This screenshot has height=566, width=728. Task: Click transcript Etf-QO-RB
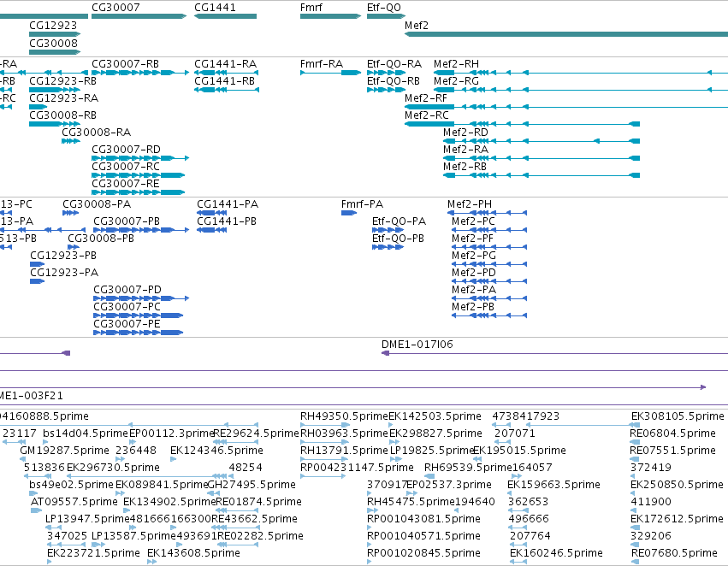[x=394, y=81]
